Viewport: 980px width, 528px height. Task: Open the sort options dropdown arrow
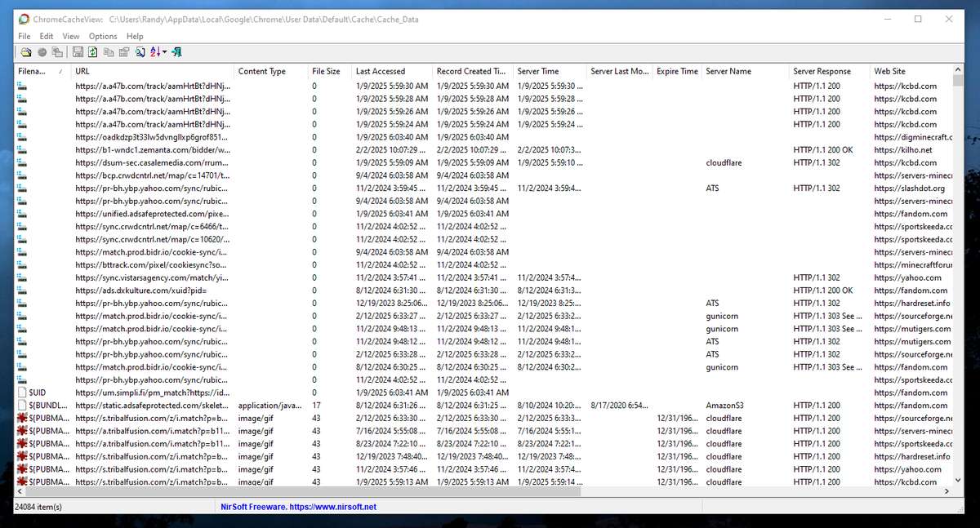point(165,52)
